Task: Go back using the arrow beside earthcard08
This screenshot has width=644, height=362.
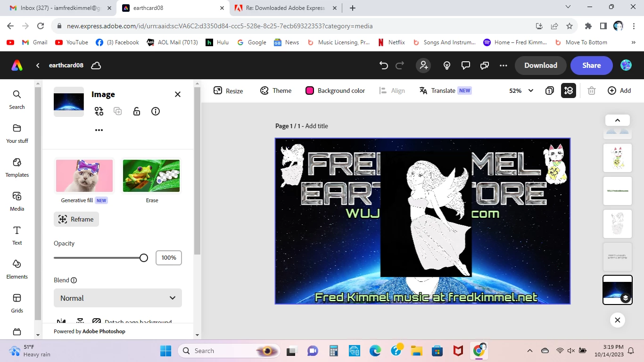Action: (x=38, y=66)
